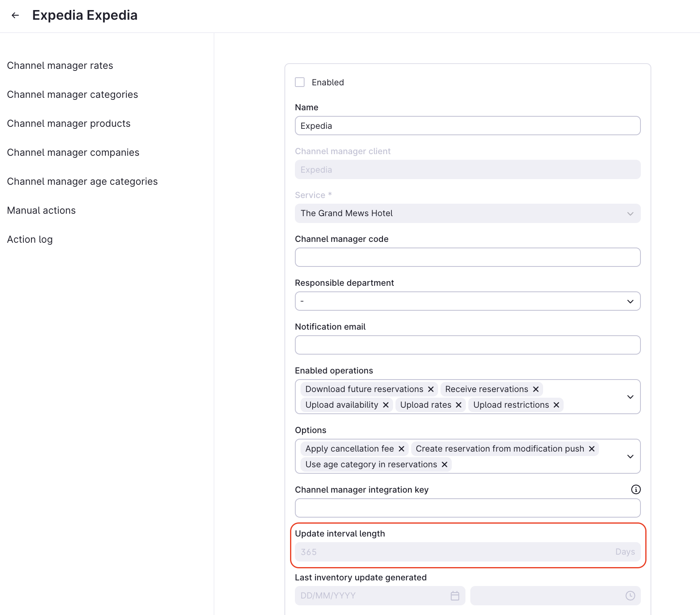Viewport: 700px width, 615px height.
Task: Expand the Enabled operations dropdown
Action: coord(630,397)
